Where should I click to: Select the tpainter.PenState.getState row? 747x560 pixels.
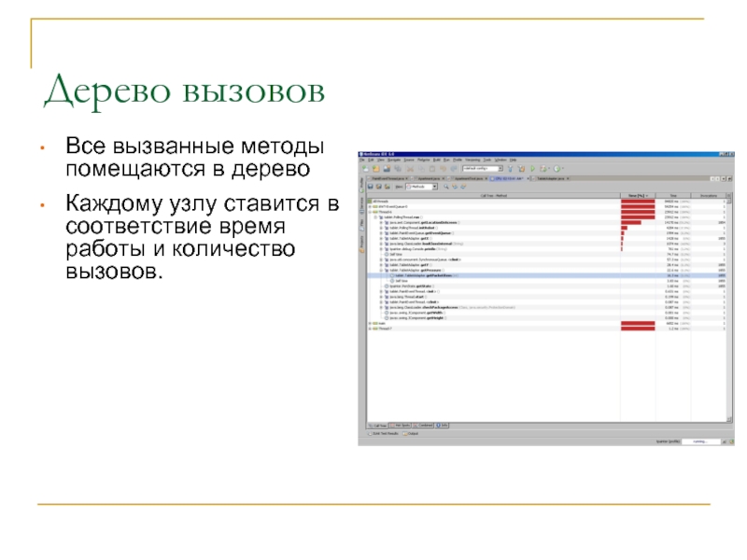[x=546, y=287]
